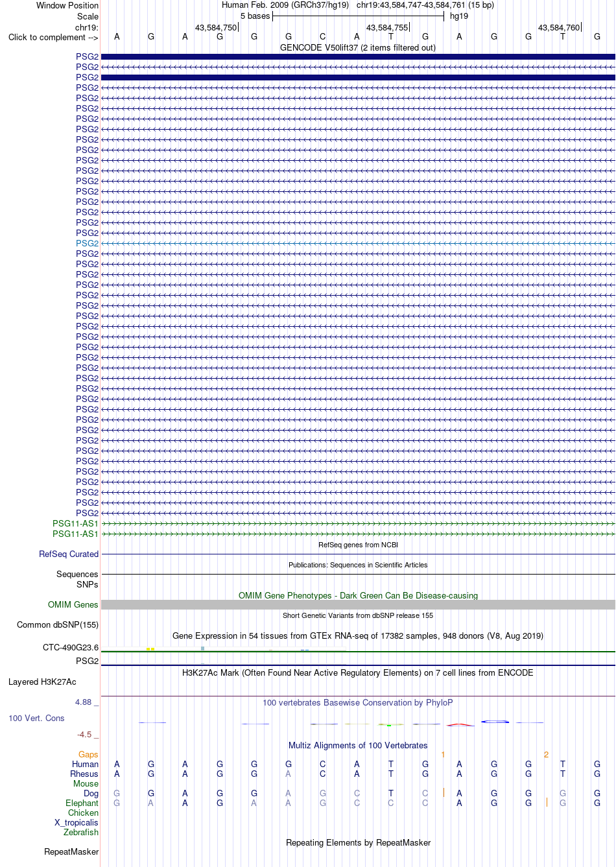
Task: Click the OMIM Genes label
Action: click(x=73, y=604)
